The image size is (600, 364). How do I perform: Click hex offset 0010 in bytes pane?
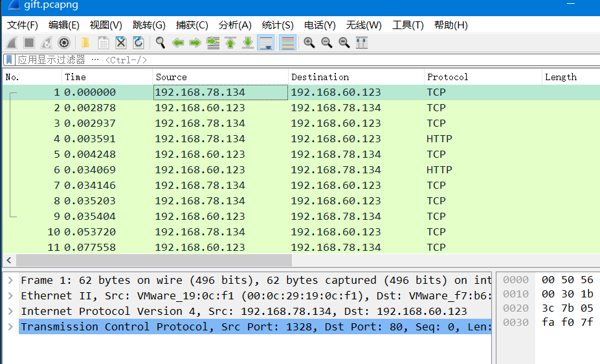click(515, 294)
